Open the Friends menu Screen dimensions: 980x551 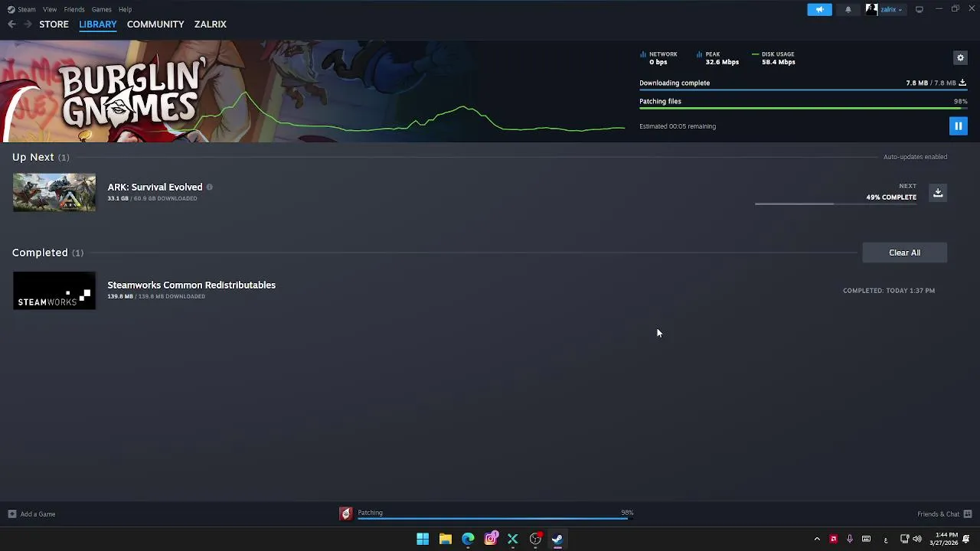click(x=74, y=9)
